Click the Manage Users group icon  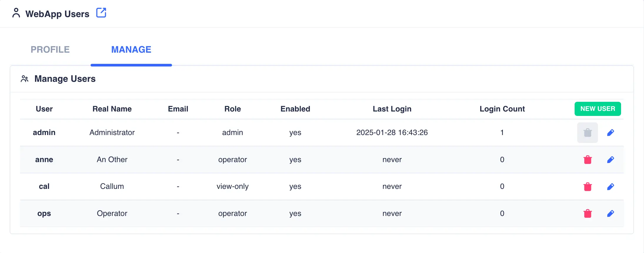[24, 78]
